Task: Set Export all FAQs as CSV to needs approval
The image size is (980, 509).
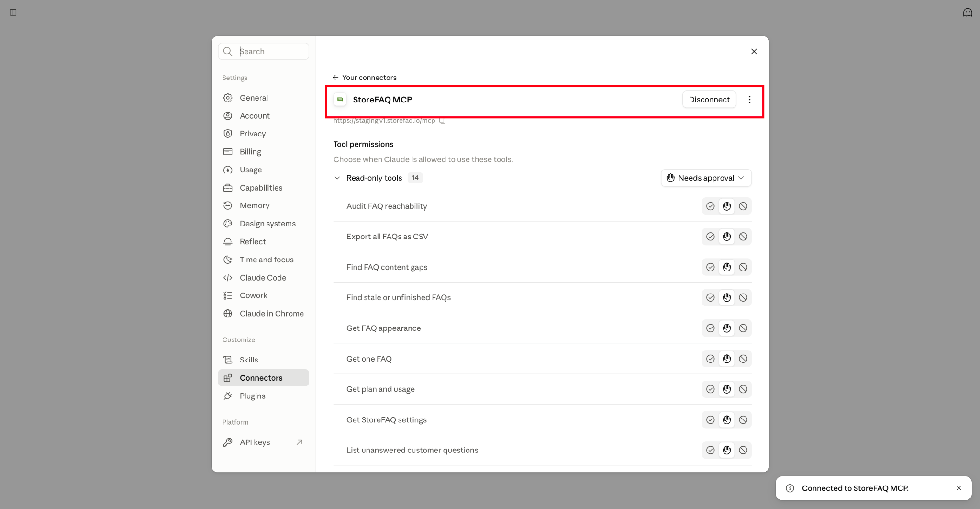Action: [x=727, y=237]
